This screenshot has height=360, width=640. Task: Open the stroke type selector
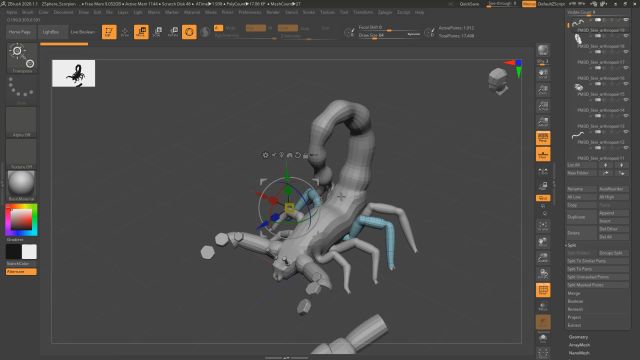tap(21, 90)
